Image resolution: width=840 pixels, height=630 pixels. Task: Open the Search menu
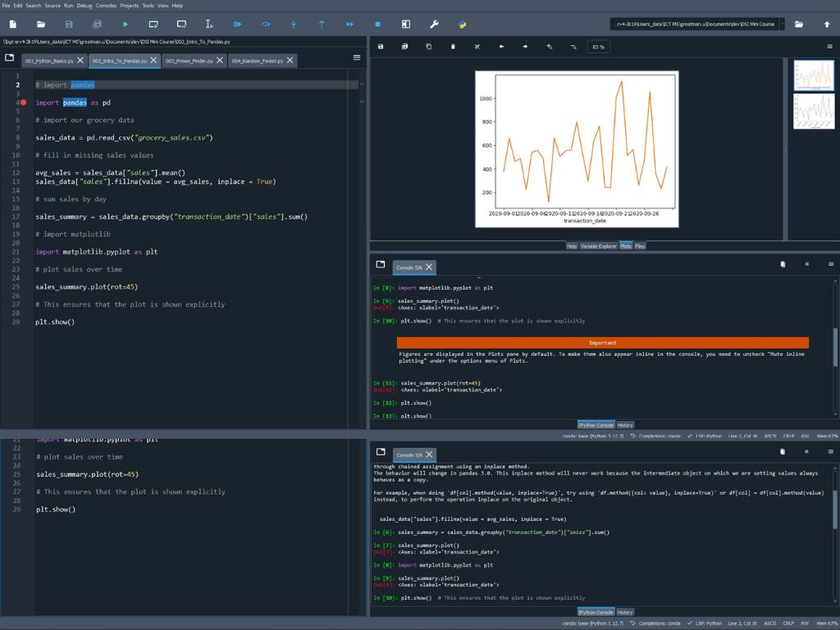click(33, 6)
